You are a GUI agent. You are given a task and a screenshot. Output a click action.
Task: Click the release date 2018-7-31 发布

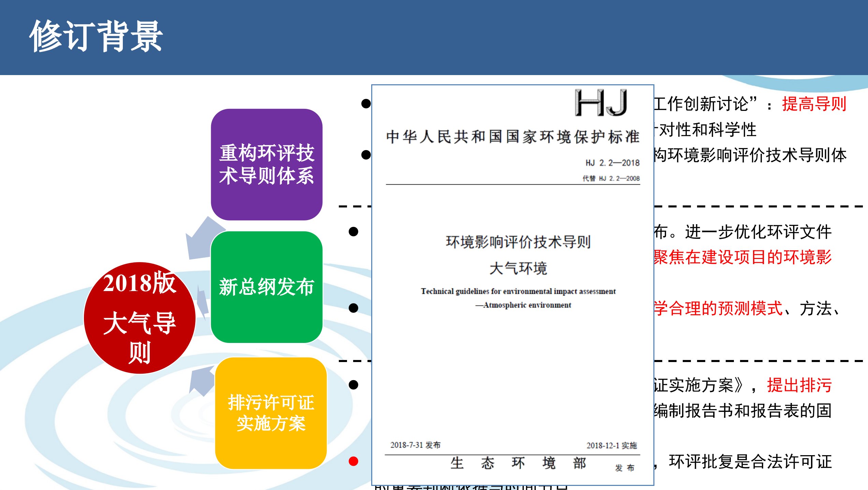click(x=415, y=445)
